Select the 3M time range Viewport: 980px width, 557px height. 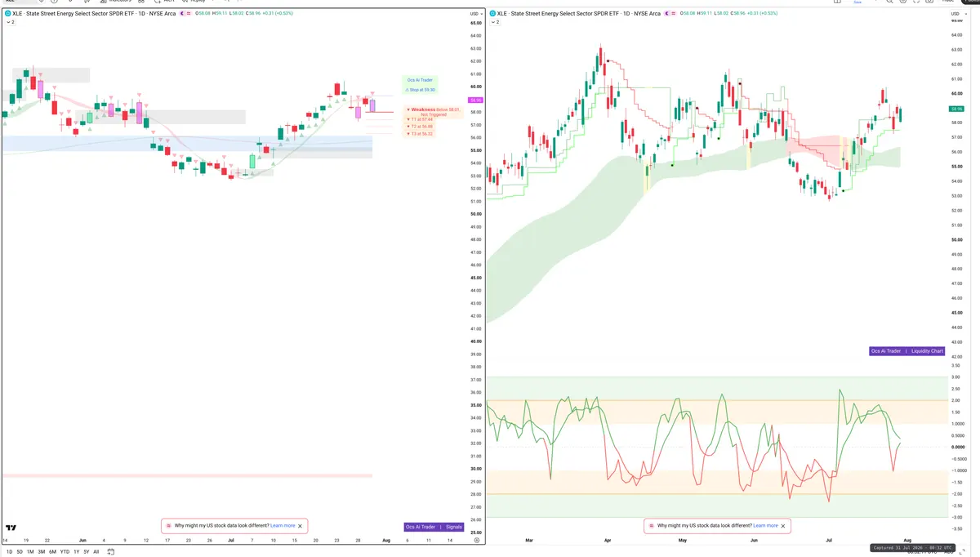42,552
